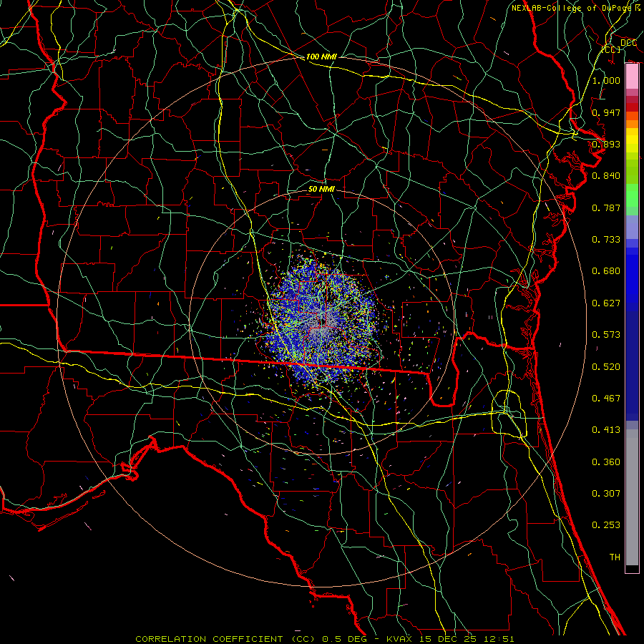Click the 0.360 legend value
Viewport: 644px width, 644px height.
pos(606,462)
